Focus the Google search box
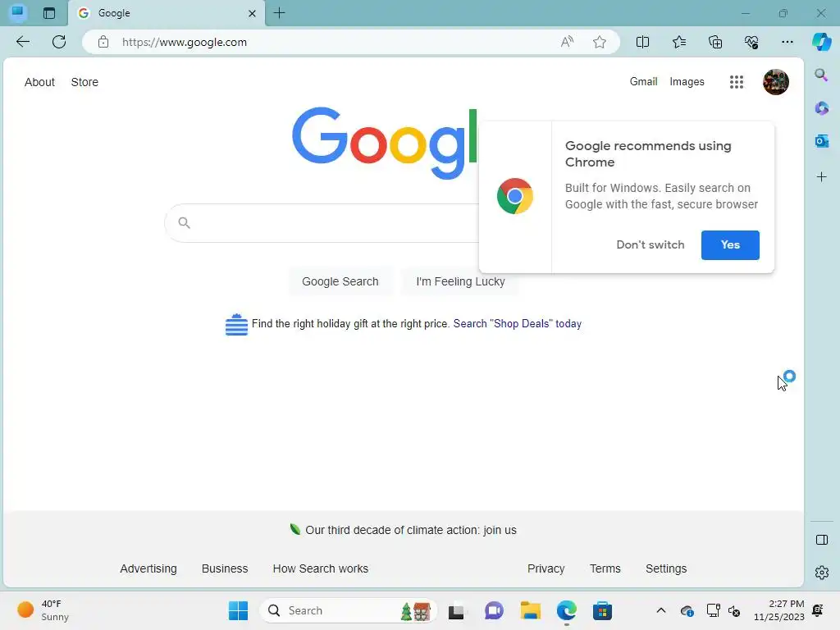 322,223
